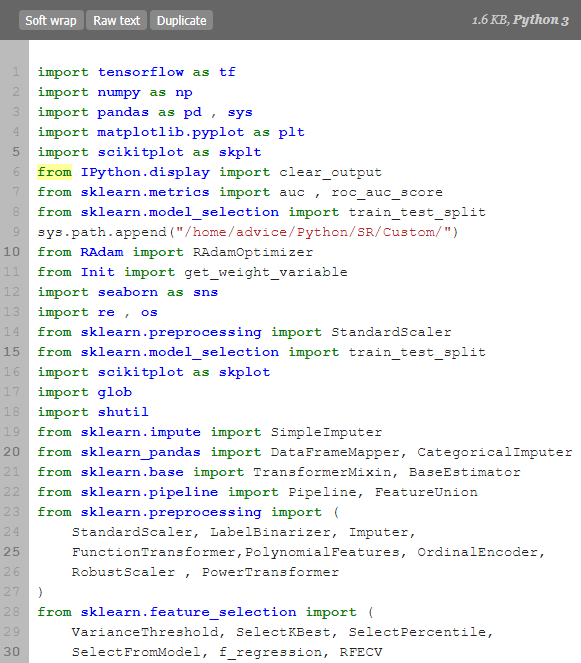
Task: Click 'roc_auc_score' on line 7
Action: (387, 192)
